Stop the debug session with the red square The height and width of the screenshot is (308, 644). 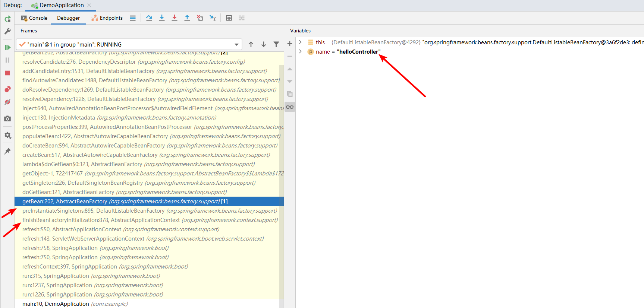pos(7,73)
